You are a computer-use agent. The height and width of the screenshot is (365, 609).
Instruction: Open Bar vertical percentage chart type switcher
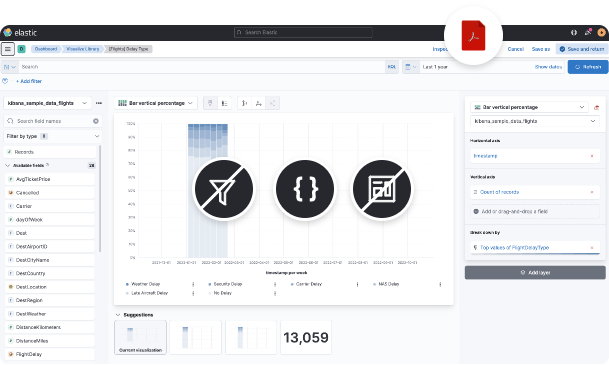click(155, 103)
